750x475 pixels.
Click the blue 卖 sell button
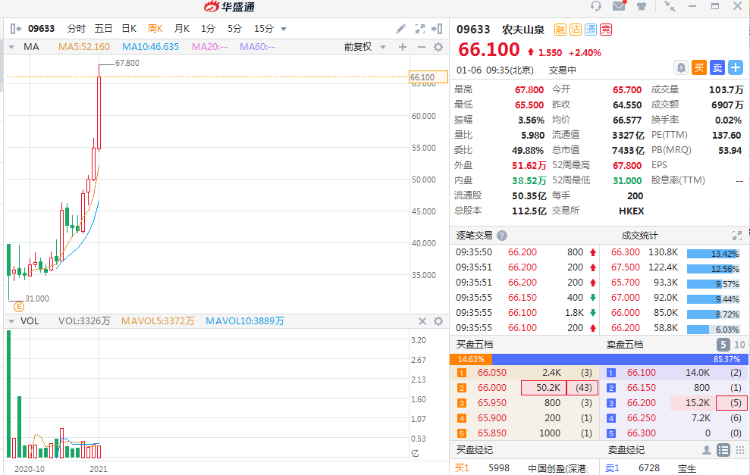[x=719, y=68]
